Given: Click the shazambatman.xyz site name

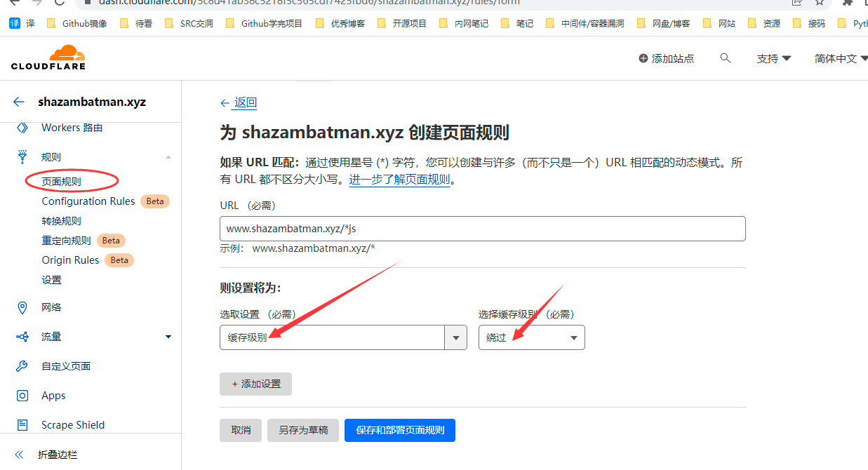Looking at the screenshot, I should [92, 102].
